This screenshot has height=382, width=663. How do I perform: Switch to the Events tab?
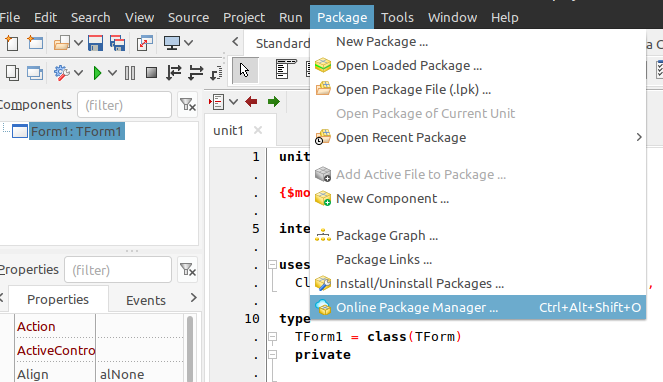[x=145, y=300]
